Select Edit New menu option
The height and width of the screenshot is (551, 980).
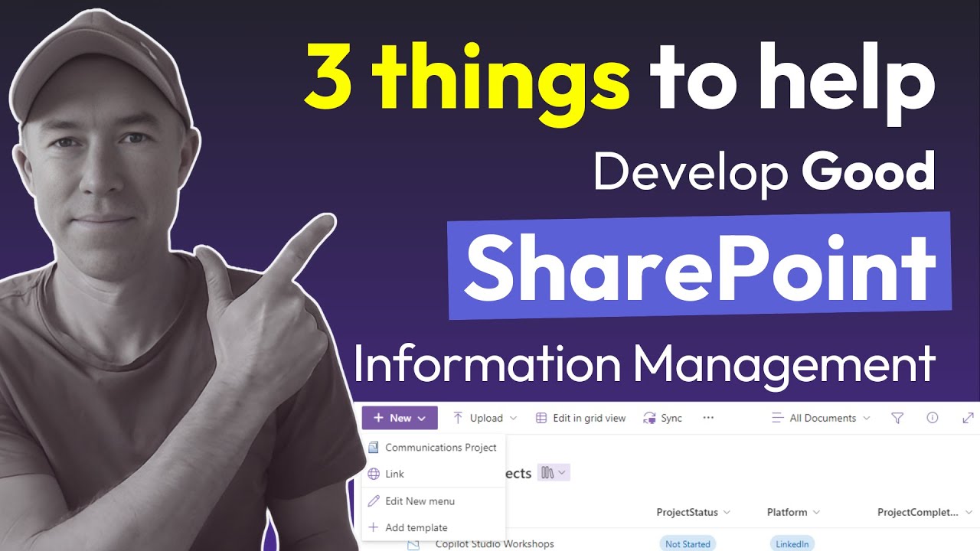tap(433, 501)
